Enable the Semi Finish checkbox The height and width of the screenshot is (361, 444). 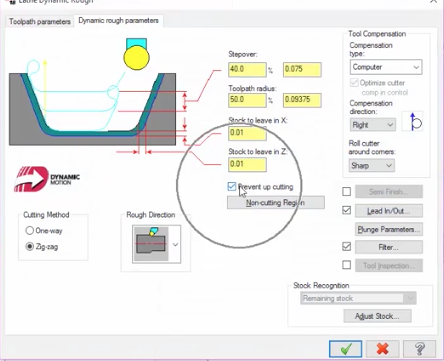tap(347, 192)
